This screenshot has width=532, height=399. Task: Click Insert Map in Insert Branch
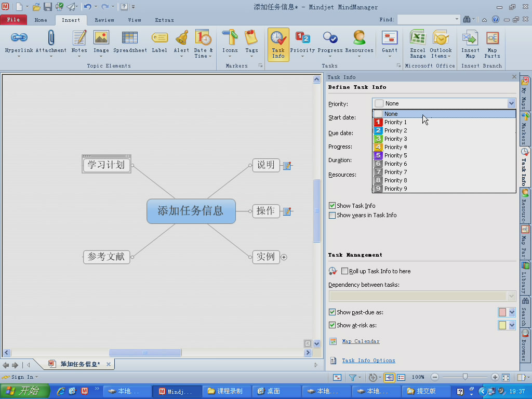tap(470, 44)
